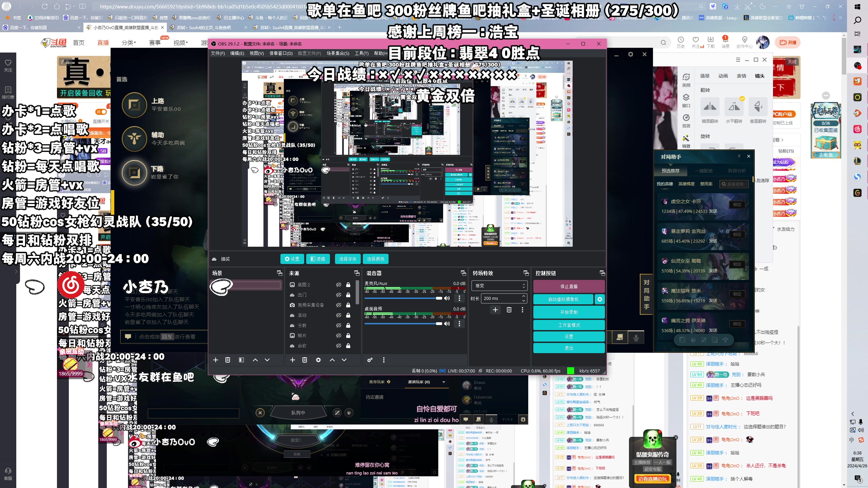Open 场景集合(S) menu in OBS
The image size is (868, 488).
pyautogui.click(x=338, y=53)
